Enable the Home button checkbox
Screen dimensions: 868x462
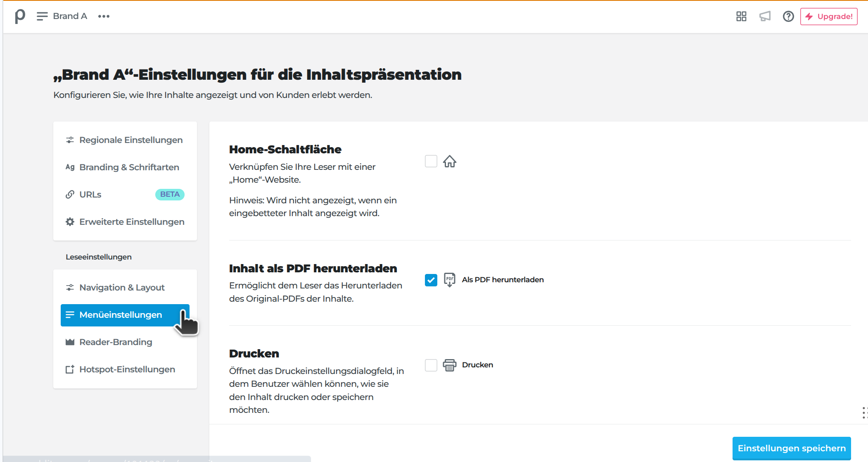click(x=431, y=161)
